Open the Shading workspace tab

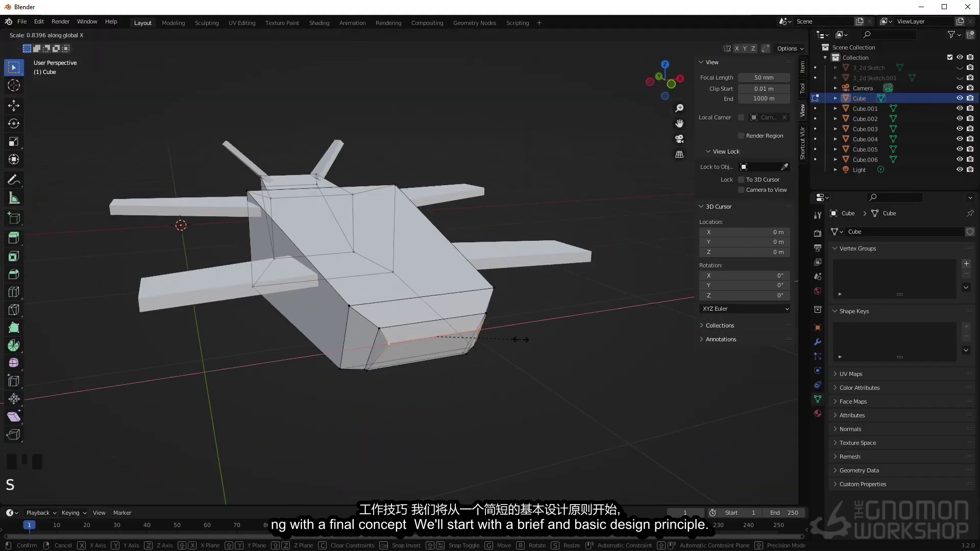318,22
